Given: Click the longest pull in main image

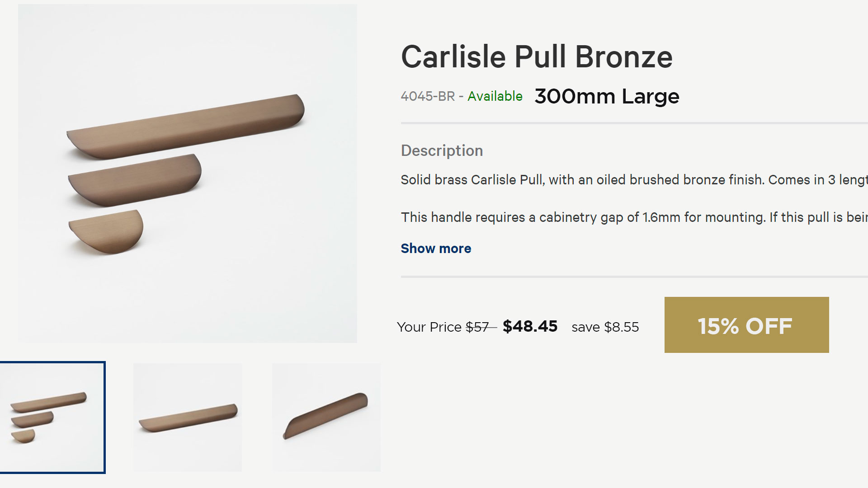Looking at the screenshot, I should coord(185,127).
